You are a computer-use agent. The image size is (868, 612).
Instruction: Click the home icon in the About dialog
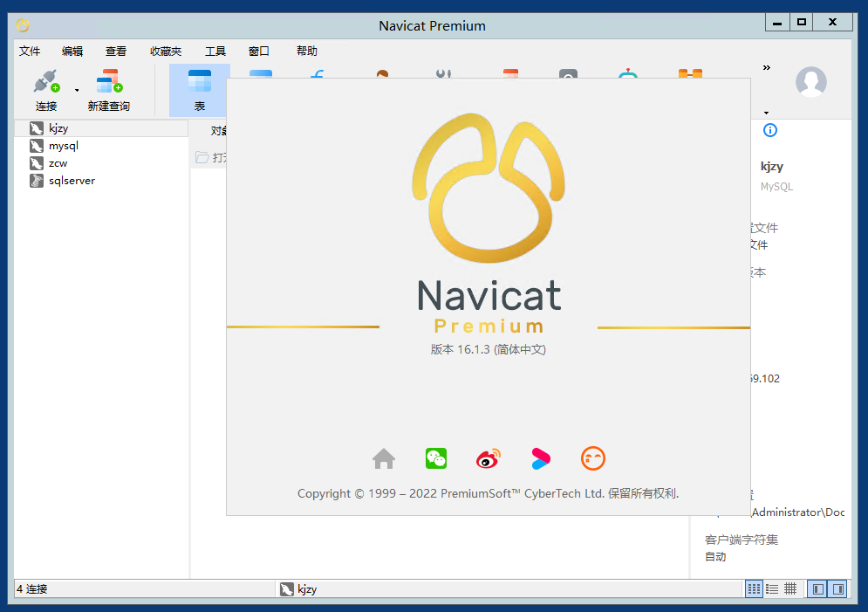[x=384, y=458]
